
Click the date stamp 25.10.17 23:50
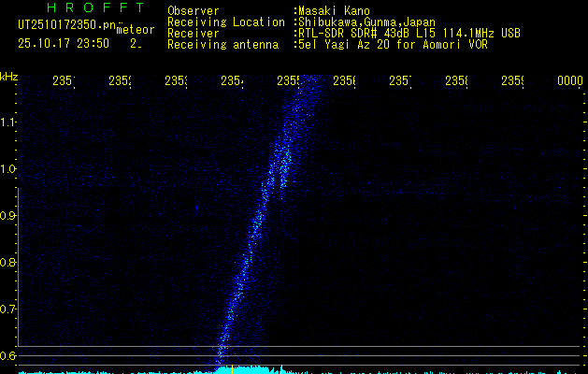point(64,43)
